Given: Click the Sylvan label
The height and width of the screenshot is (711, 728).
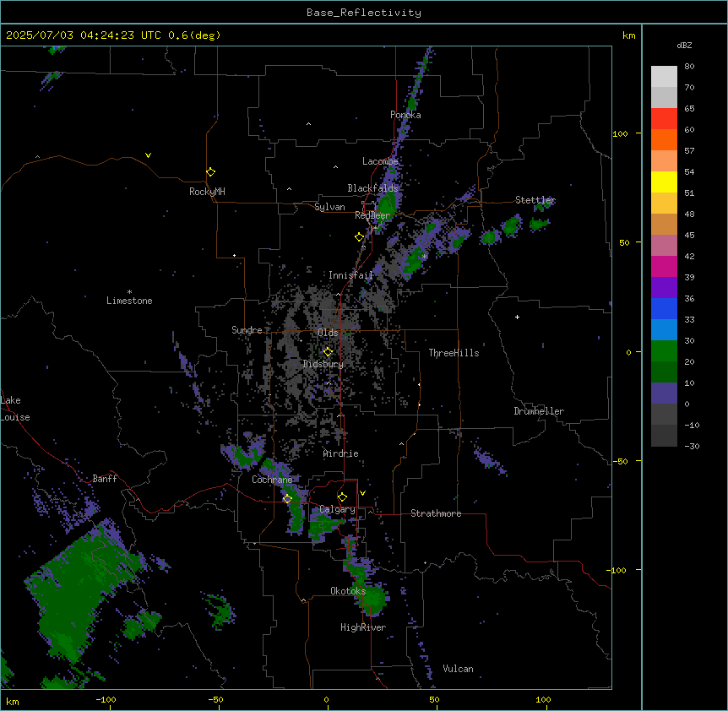Looking at the screenshot, I should pyautogui.click(x=329, y=207).
